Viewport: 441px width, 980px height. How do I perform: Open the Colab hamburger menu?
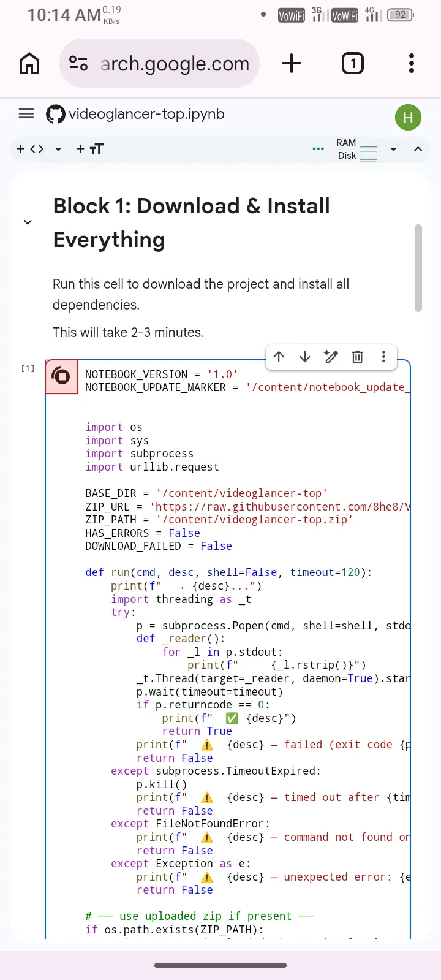[x=26, y=113]
